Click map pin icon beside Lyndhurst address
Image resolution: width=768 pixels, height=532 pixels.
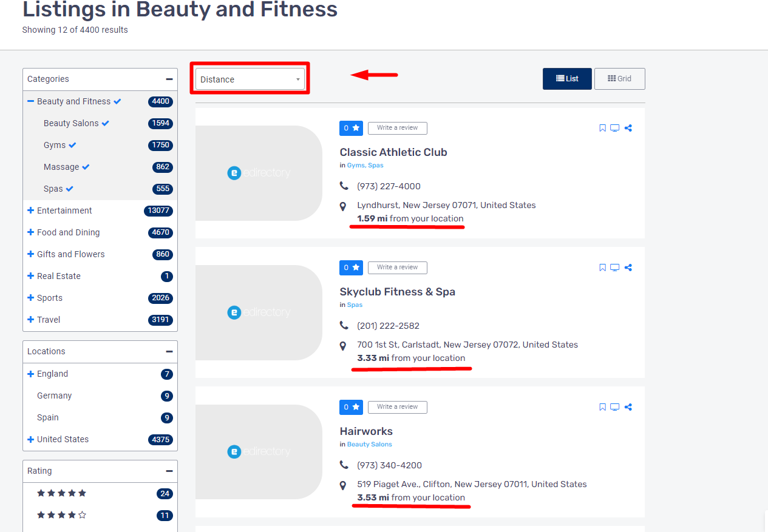(x=344, y=206)
